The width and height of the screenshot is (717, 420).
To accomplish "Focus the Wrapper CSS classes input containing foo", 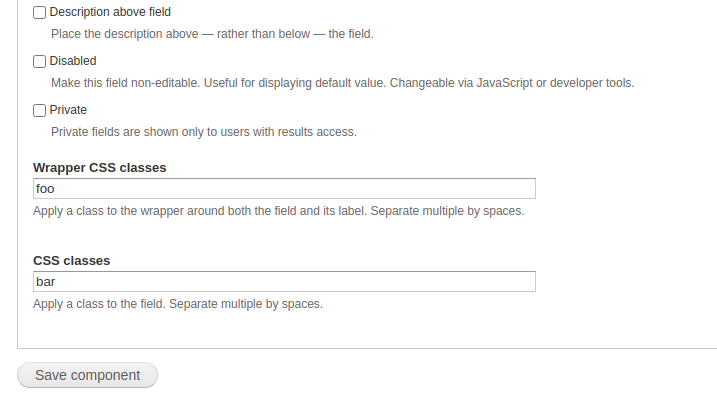I will [284, 189].
